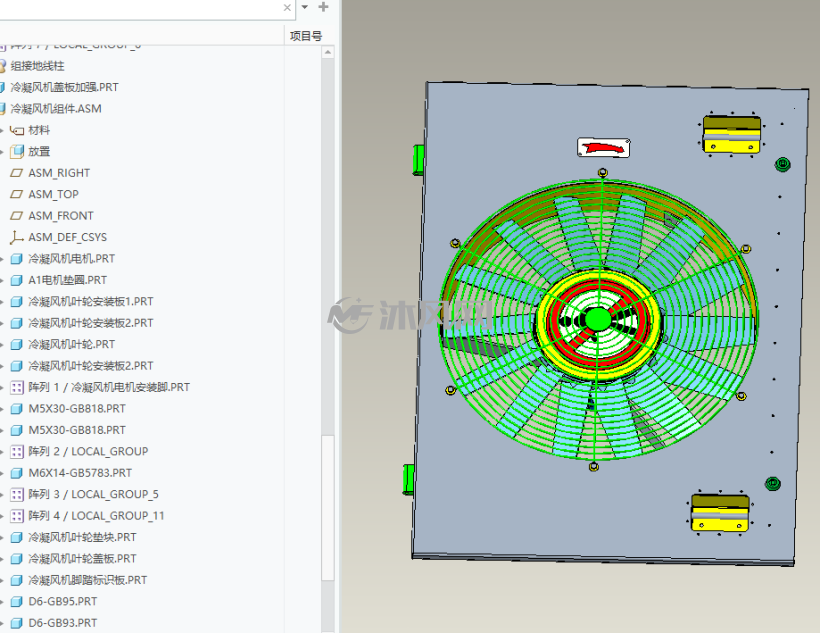820x633 pixels.
Task: Clear the search box with the X button
Action: click(x=287, y=7)
